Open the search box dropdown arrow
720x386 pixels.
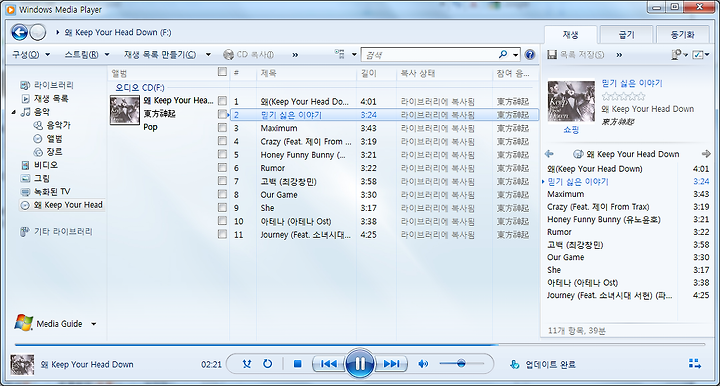516,55
